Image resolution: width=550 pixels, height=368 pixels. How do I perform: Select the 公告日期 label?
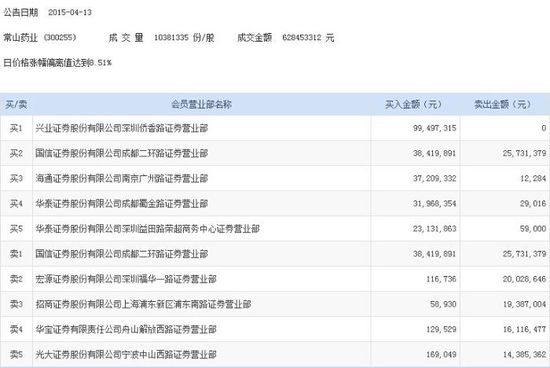click(21, 12)
